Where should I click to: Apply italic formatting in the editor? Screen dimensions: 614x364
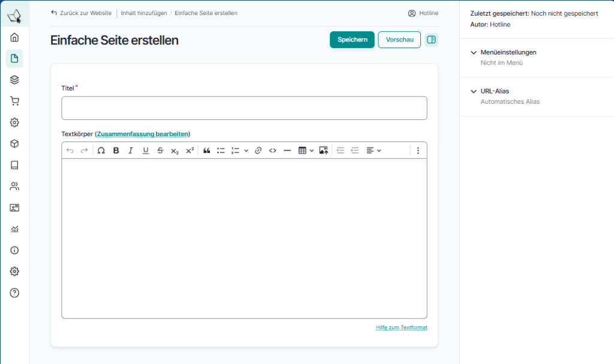coord(131,151)
